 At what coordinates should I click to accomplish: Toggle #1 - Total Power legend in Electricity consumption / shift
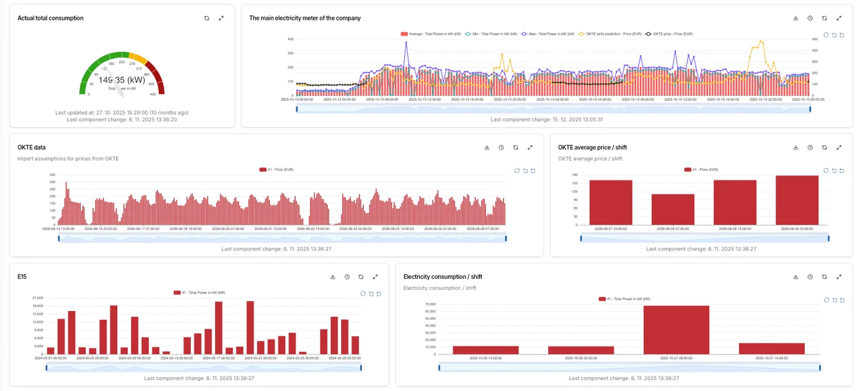tap(625, 299)
